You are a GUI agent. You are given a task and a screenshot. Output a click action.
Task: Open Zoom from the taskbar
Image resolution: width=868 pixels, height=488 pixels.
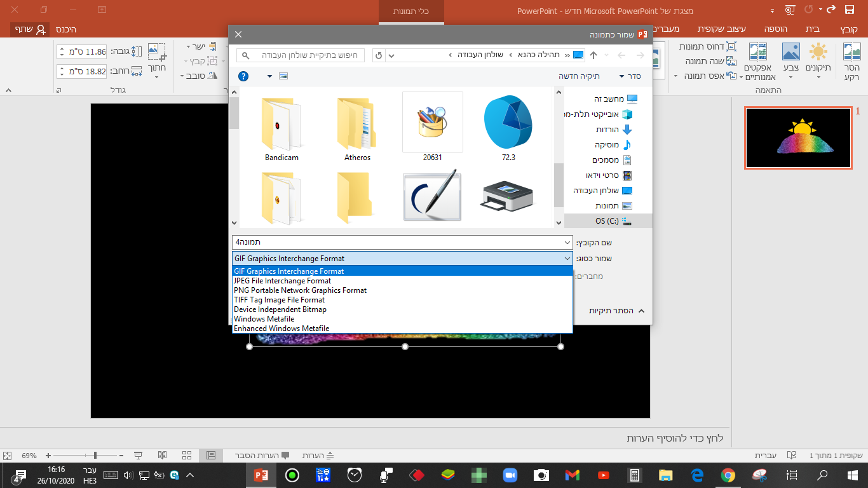point(510,475)
